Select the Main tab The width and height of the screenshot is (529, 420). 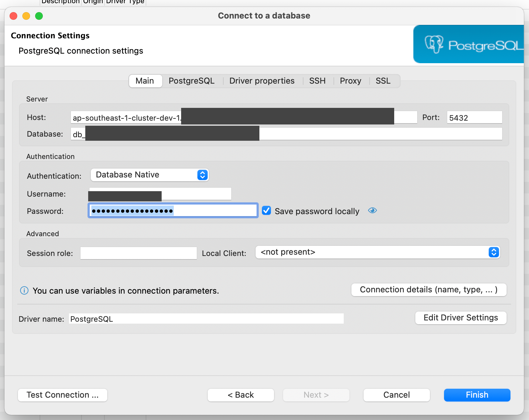[x=145, y=81]
